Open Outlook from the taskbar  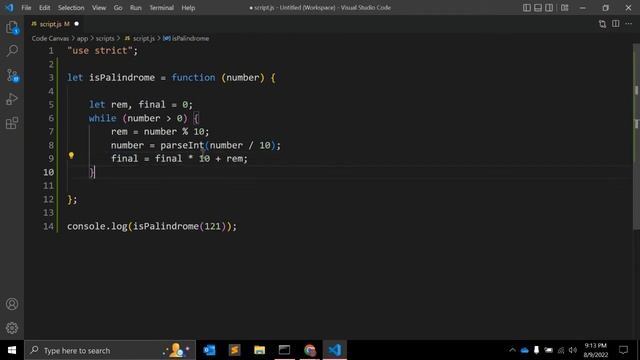pos(209,350)
